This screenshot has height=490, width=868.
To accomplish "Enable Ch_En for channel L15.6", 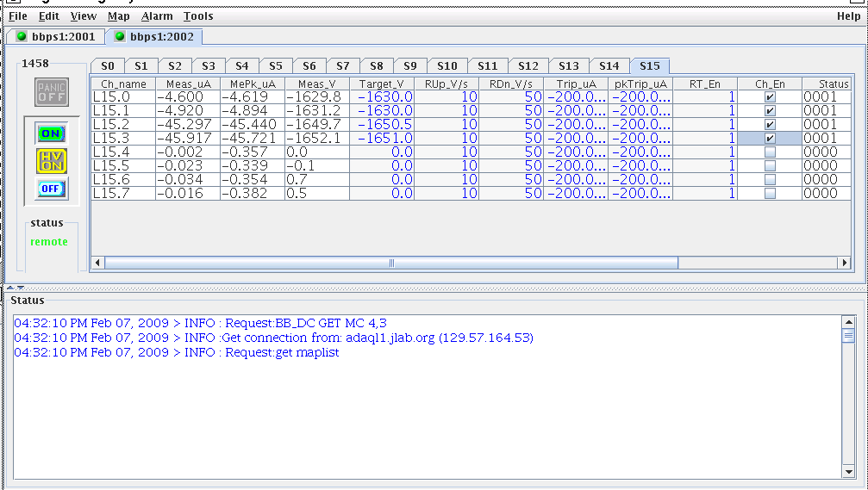I will pyautogui.click(x=770, y=180).
